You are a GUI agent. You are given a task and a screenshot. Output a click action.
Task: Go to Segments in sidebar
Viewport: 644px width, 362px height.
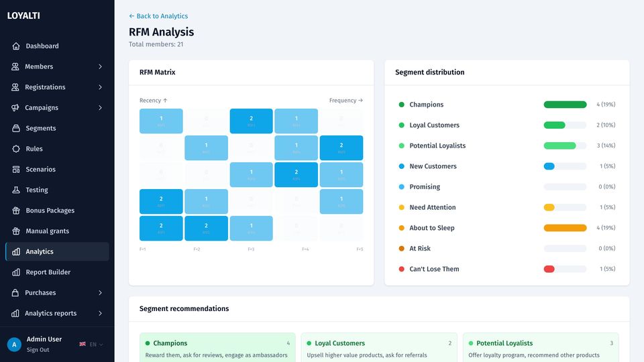click(x=57, y=128)
